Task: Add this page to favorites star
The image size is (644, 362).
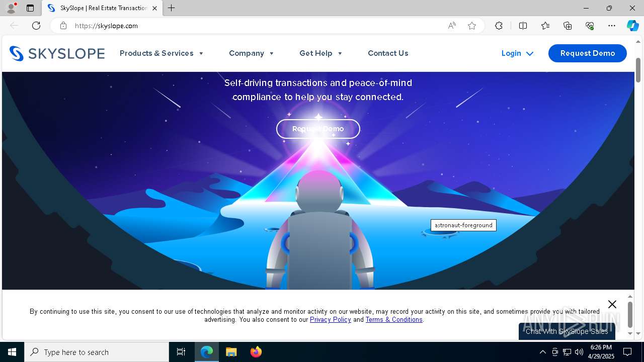Action: 472,26
